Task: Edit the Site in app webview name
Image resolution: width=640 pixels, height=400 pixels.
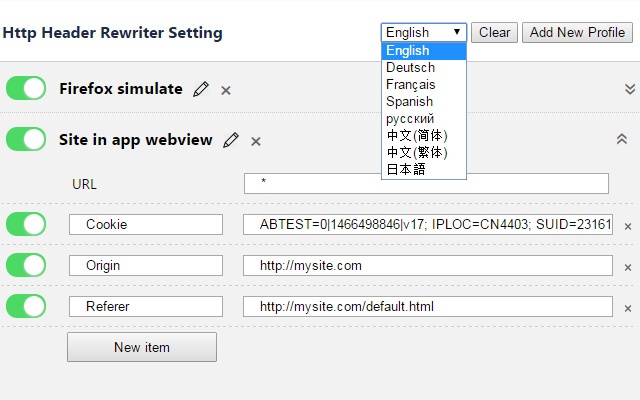Action: pos(231,140)
